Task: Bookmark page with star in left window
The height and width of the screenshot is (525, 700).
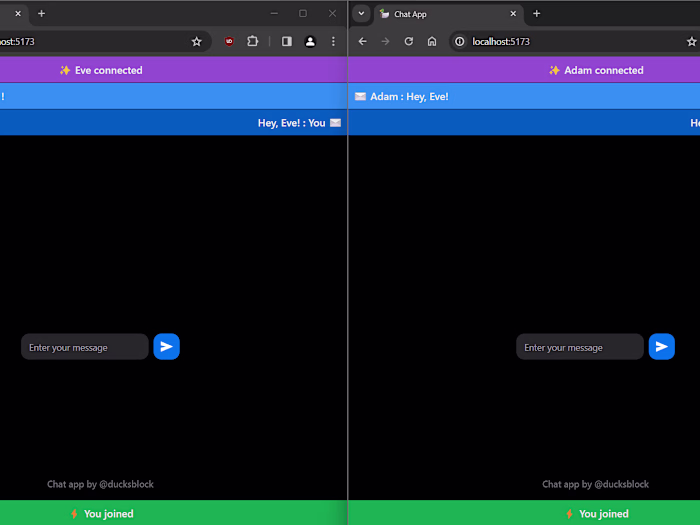Action: pos(196,42)
